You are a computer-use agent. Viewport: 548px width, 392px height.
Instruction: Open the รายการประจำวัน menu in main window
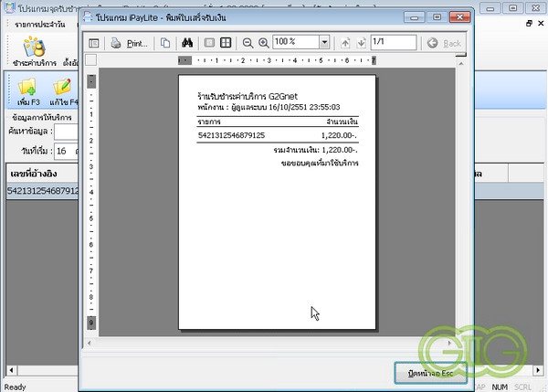point(40,25)
